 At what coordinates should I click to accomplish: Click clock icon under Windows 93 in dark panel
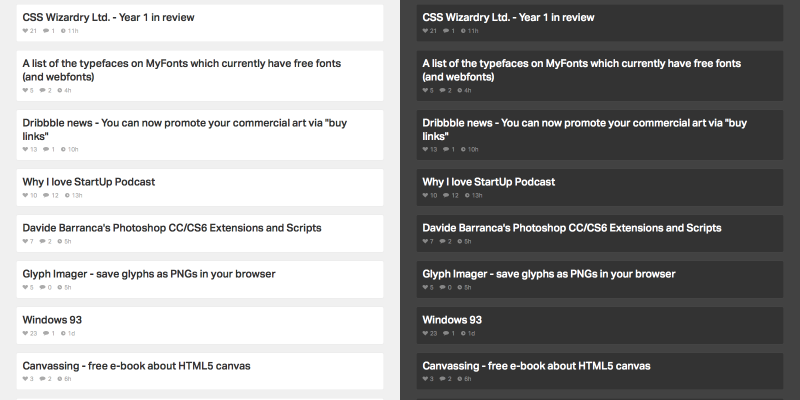click(463, 333)
